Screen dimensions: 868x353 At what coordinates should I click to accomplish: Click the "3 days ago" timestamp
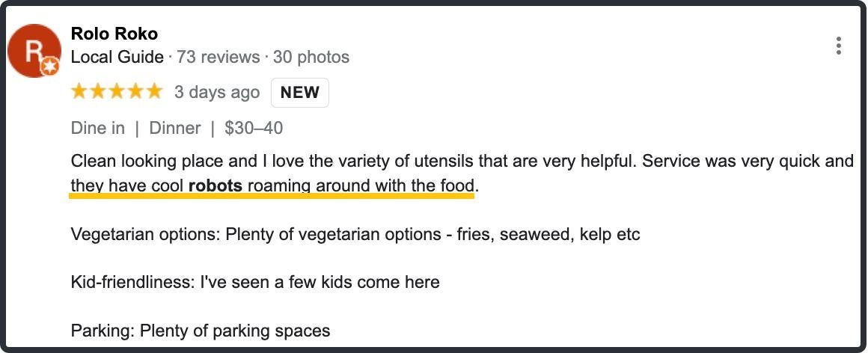(216, 93)
